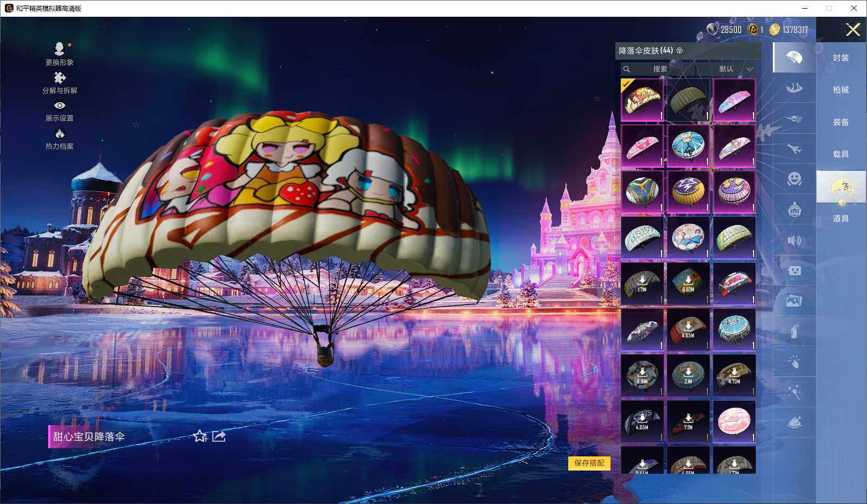Click the magic wand effects icon
The image size is (867, 504).
(794, 392)
